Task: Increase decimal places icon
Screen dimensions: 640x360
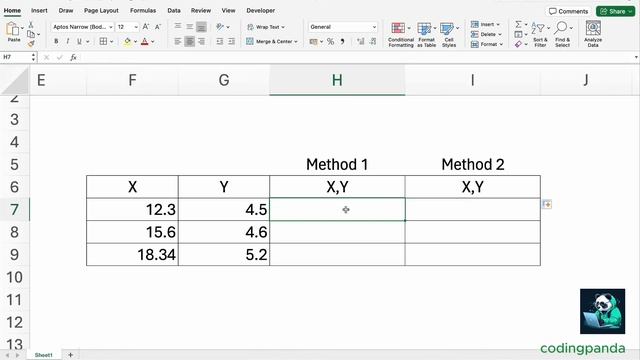Action: (x=360, y=41)
